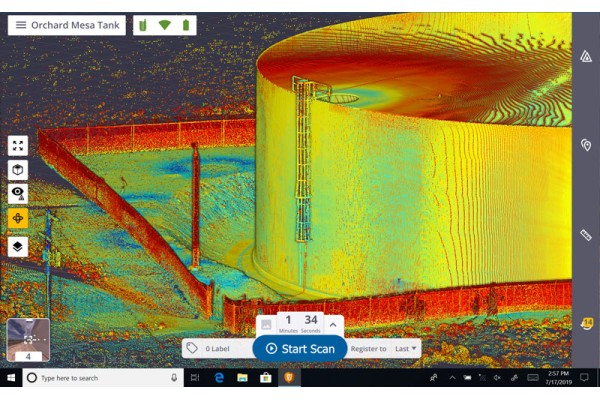
Task: Click the Type here to search box
Action: point(103,378)
